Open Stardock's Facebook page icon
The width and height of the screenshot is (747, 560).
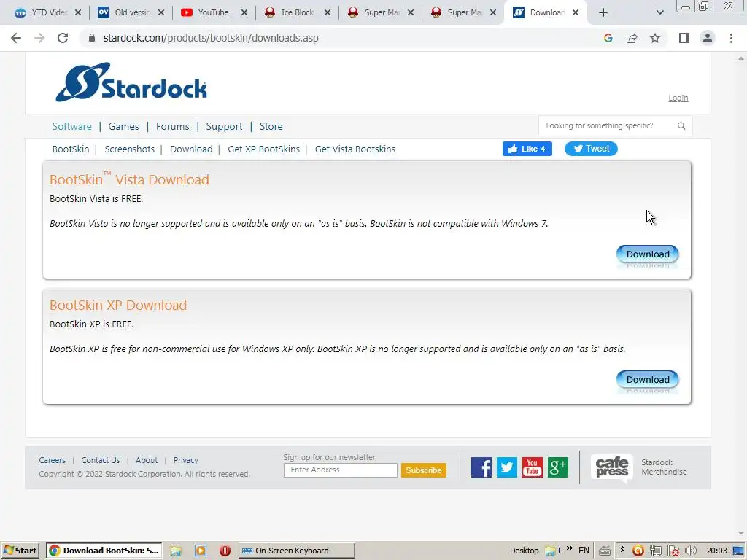pos(481,467)
